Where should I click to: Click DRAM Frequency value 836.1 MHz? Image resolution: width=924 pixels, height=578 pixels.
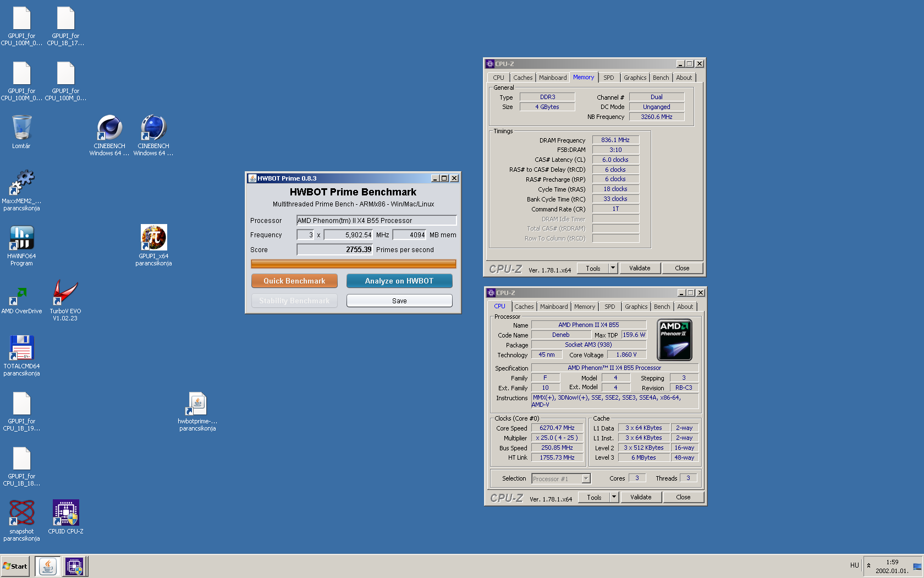point(615,140)
